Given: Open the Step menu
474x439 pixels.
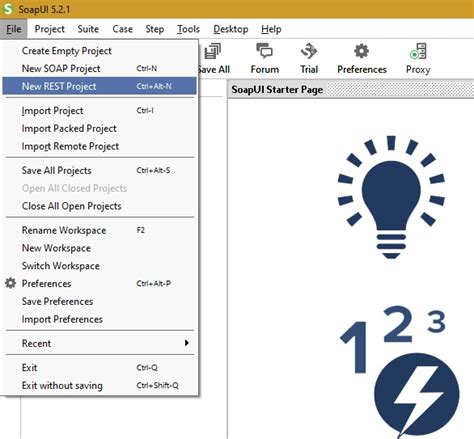Looking at the screenshot, I should tap(154, 29).
